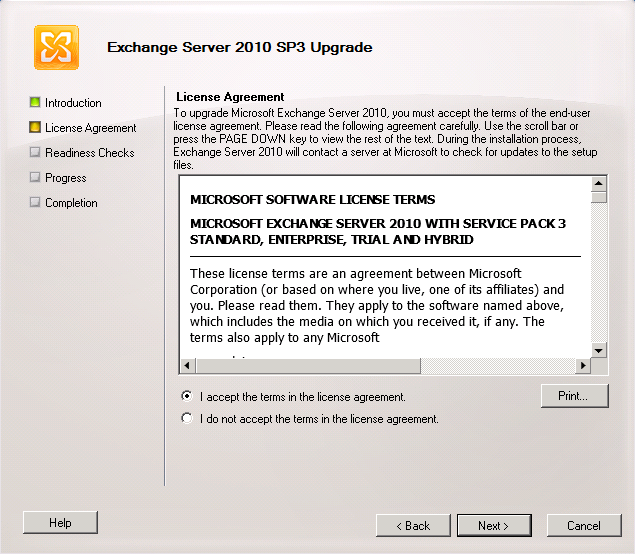Select 'I accept the terms' radio button
This screenshot has height=554, width=635.
point(187,396)
